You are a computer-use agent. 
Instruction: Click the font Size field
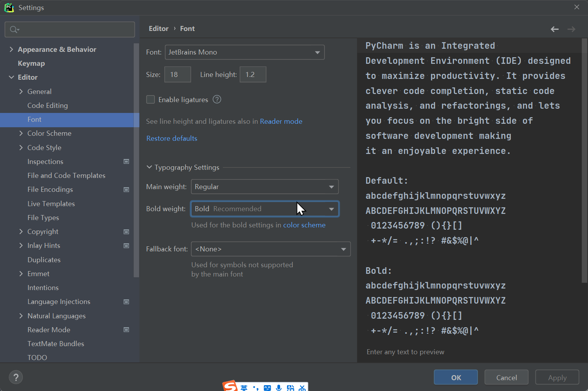(x=178, y=74)
